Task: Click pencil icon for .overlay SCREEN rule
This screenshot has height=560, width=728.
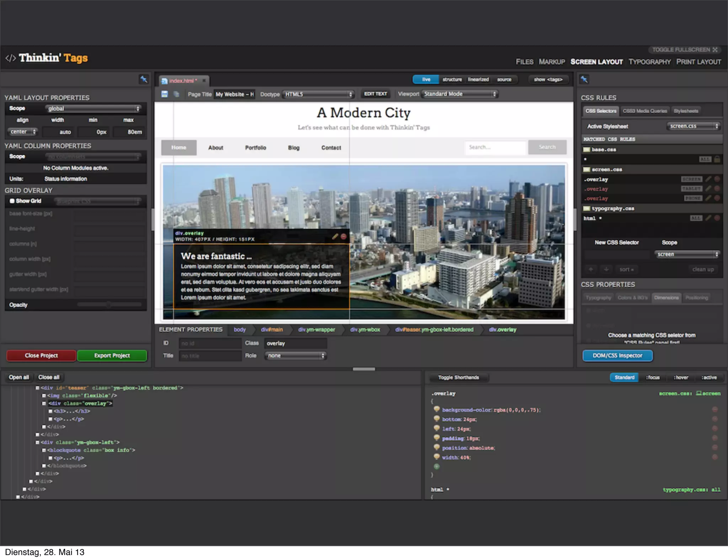Action: [708, 179]
